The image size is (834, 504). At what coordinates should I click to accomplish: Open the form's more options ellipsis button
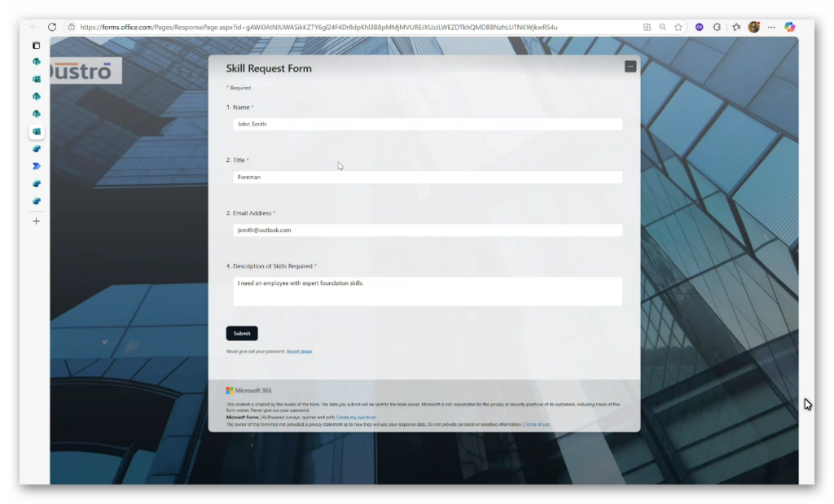coord(630,67)
